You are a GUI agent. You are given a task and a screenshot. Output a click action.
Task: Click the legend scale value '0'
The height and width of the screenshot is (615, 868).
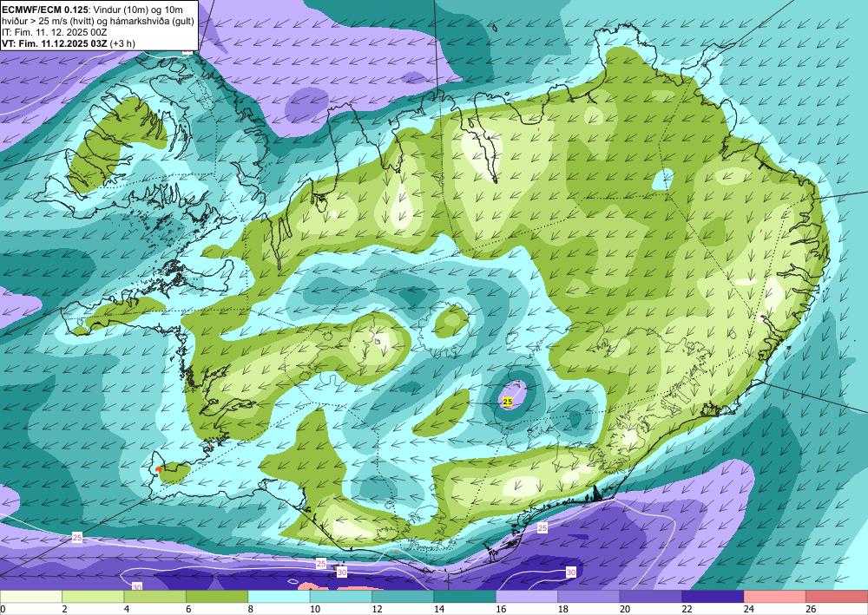click(3, 609)
